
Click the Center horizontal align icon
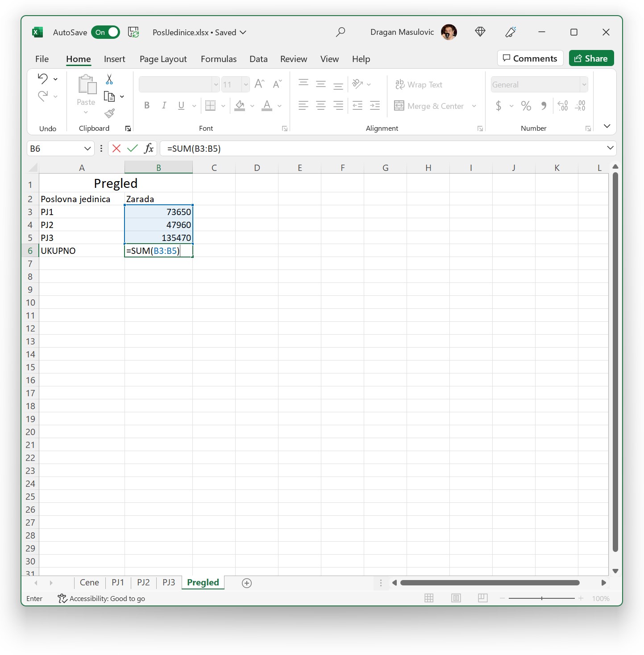coord(321,106)
